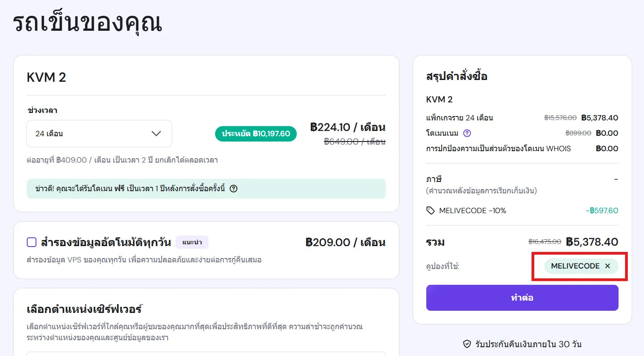Click the question mark in the free domain banner
Screen dimensions: 644x356
[x=234, y=189]
